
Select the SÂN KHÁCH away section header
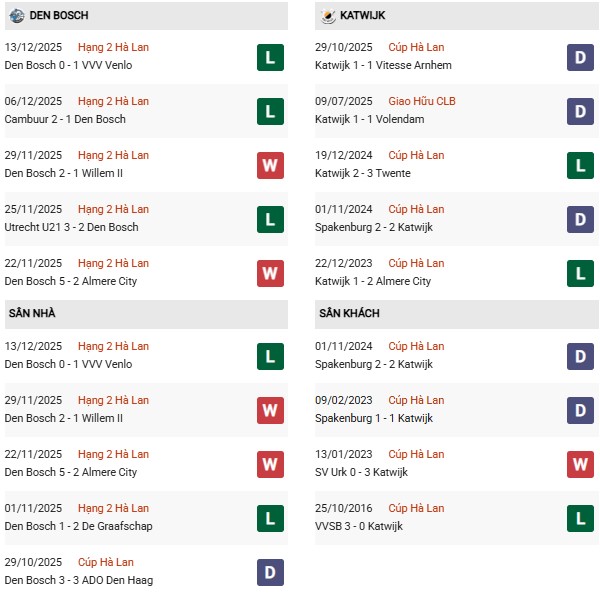point(349,313)
